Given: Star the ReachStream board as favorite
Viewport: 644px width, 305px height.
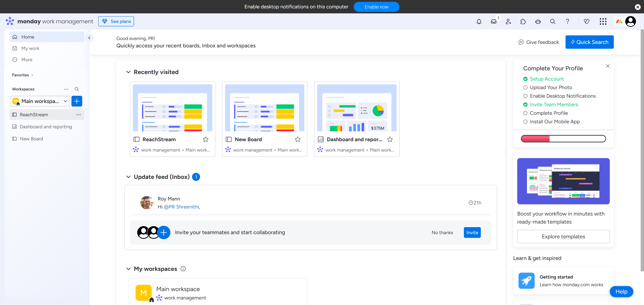Looking at the screenshot, I should click(x=206, y=139).
